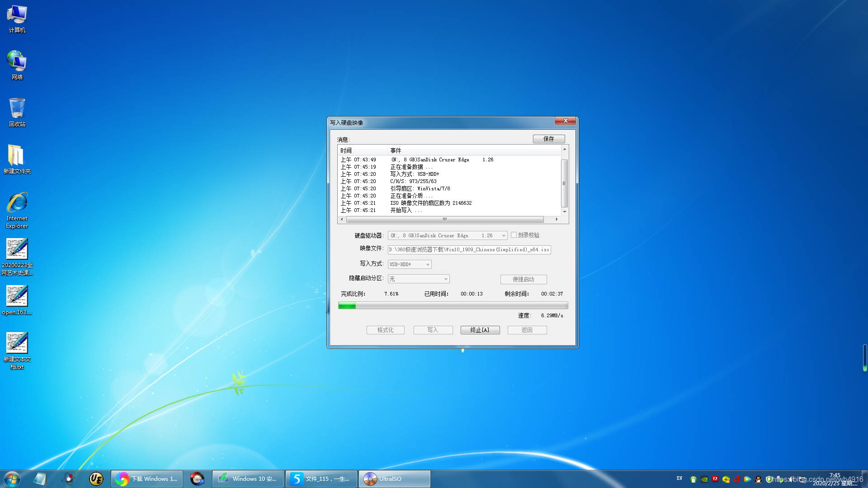The image size is (868, 488).
Task: Open the Tencent Video tray icon
Action: tap(747, 479)
